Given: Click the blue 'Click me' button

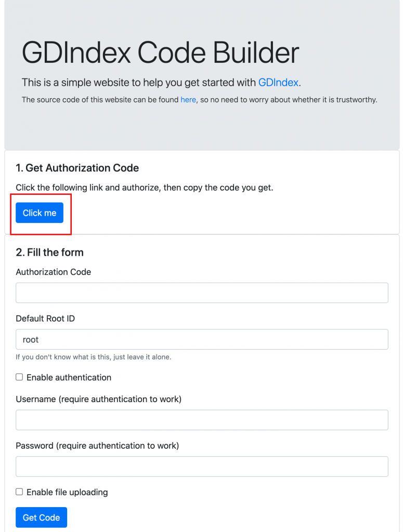Looking at the screenshot, I should (40, 212).
